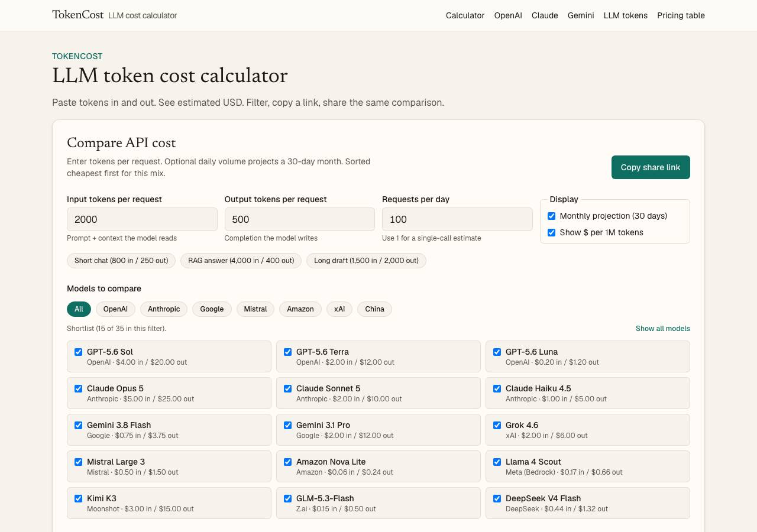Screen dimensions: 757x532
Task: Uncheck DeepSeek V4 Flash model
Action: click(x=497, y=498)
